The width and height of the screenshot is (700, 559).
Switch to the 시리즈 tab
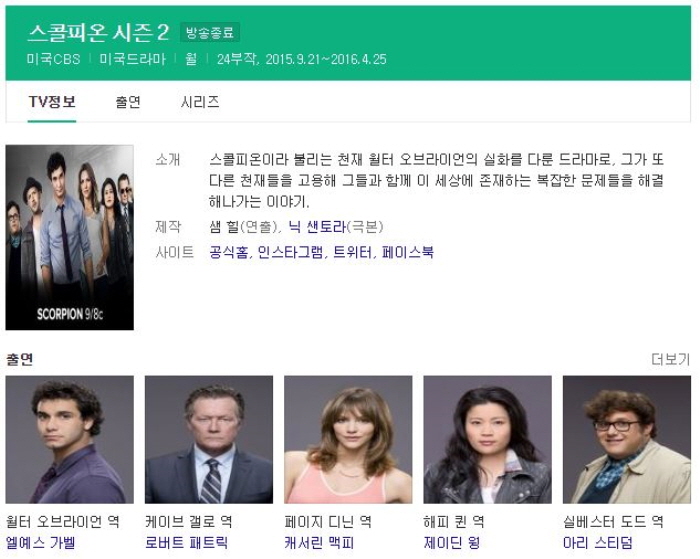coord(200,102)
